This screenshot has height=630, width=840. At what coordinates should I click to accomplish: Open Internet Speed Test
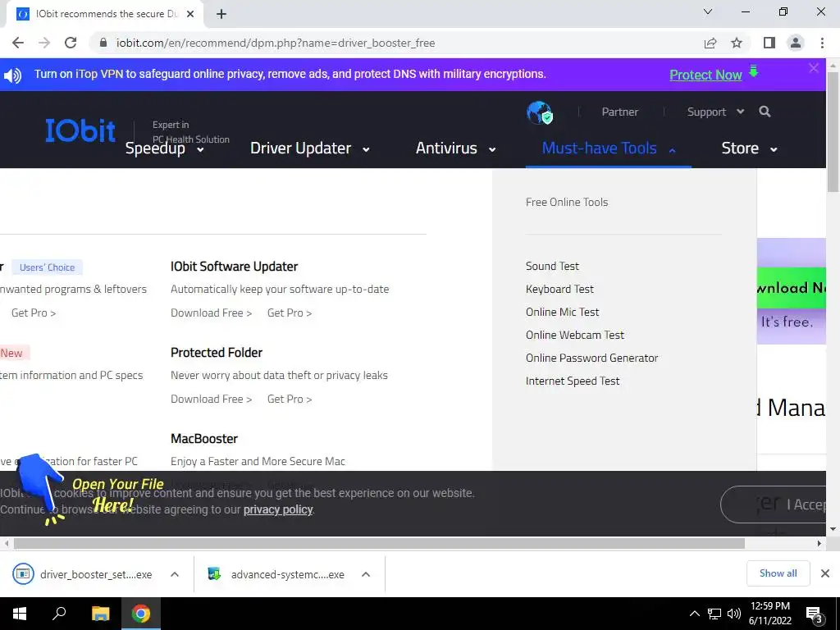(x=573, y=381)
